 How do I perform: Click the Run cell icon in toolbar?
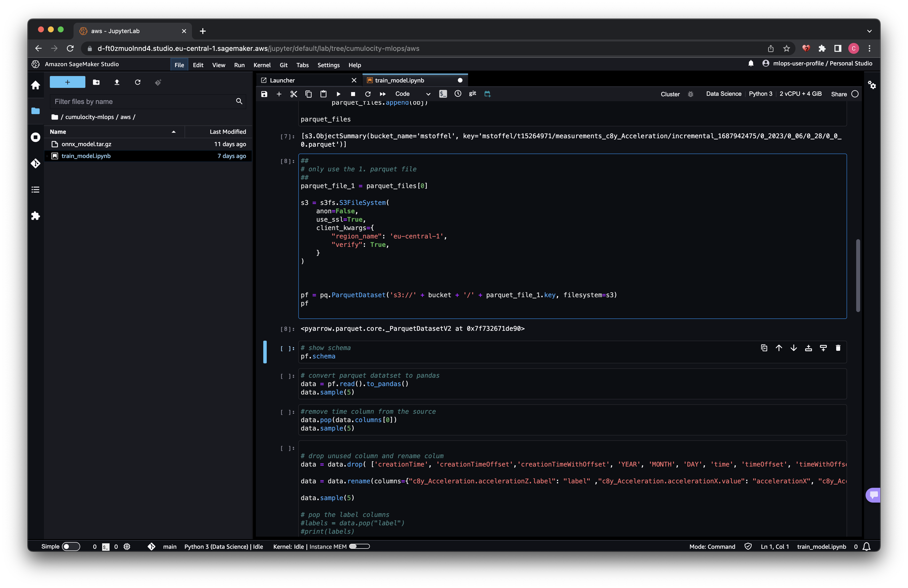[x=338, y=93]
